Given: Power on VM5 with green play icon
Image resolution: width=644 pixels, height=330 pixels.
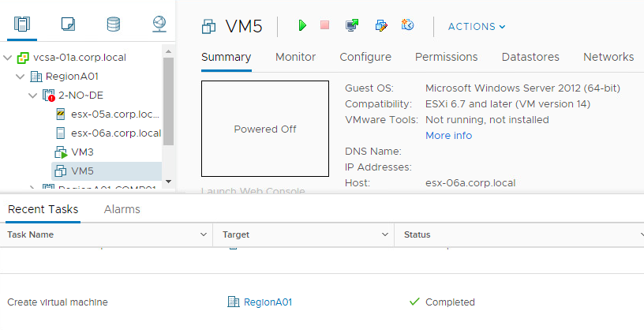Looking at the screenshot, I should (302, 25).
